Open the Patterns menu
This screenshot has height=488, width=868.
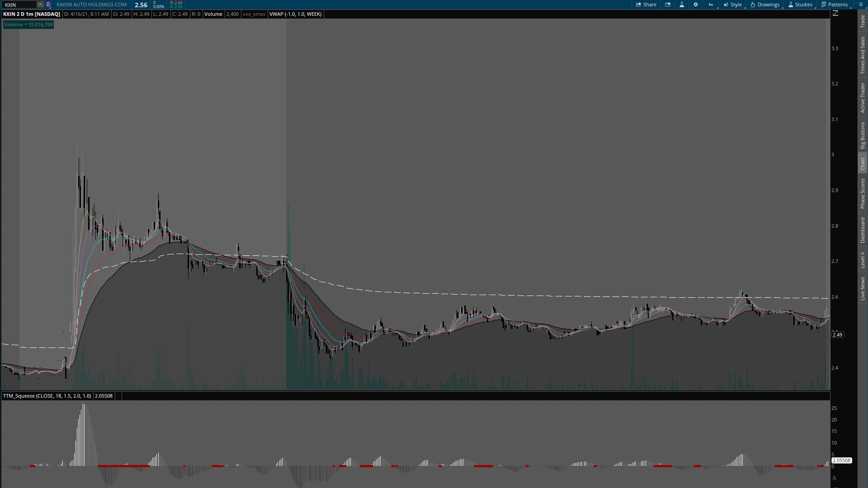click(835, 5)
